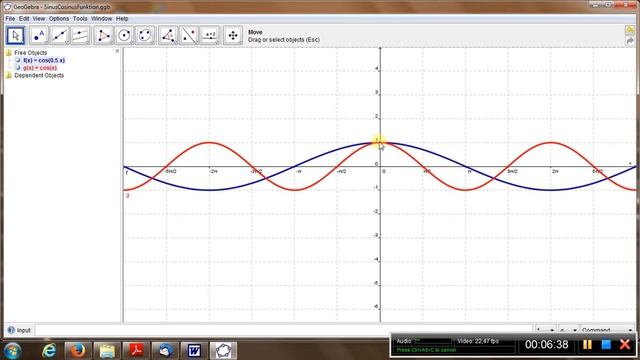The height and width of the screenshot is (360, 640).
Task: Select f(x) = cos(0.5 x) in Algebra view
Action: tap(44, 60)
